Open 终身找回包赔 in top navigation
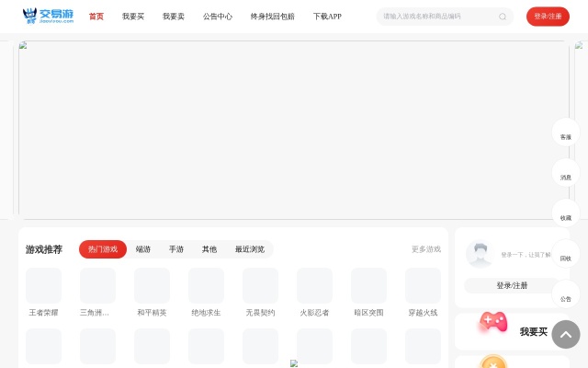The height and width of the screenshot is (368, 588). point(273,17)
